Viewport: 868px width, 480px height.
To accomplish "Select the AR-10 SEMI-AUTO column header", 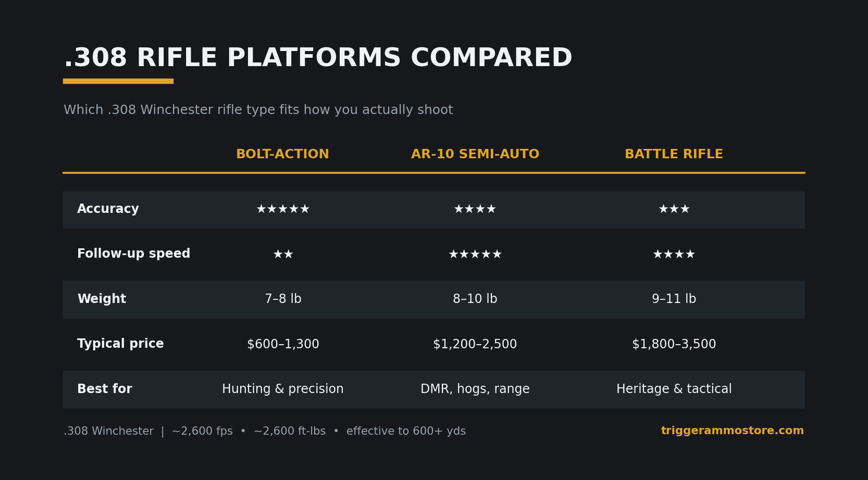I will pyautogui.click(x=475, y=155).
